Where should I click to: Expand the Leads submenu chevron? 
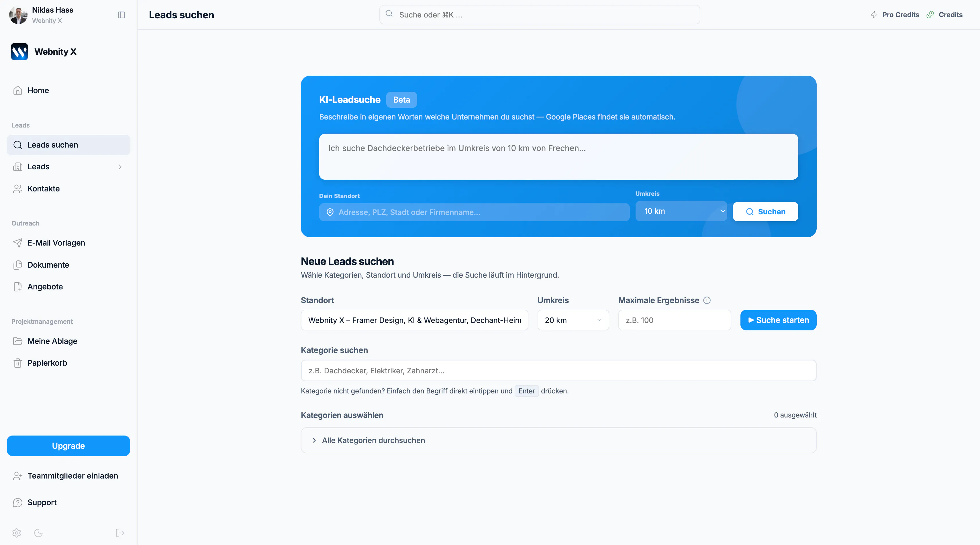click(120, 166)
